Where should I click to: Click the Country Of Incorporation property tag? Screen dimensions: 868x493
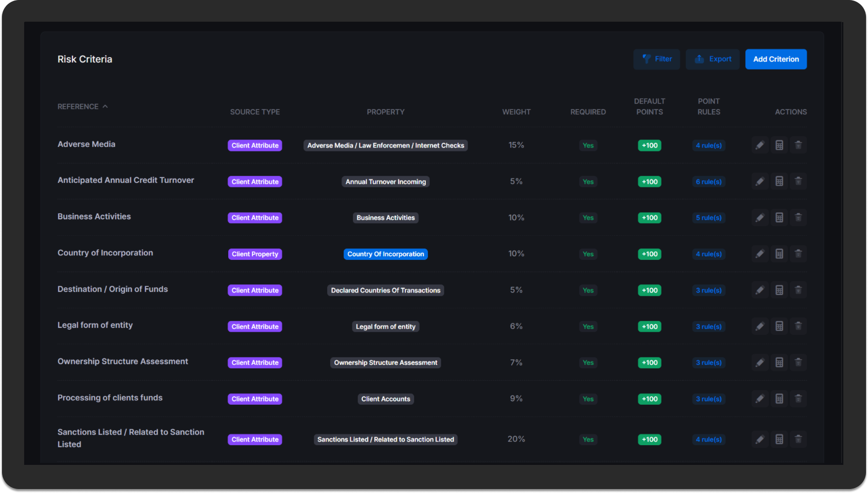(x=385, y=254)
